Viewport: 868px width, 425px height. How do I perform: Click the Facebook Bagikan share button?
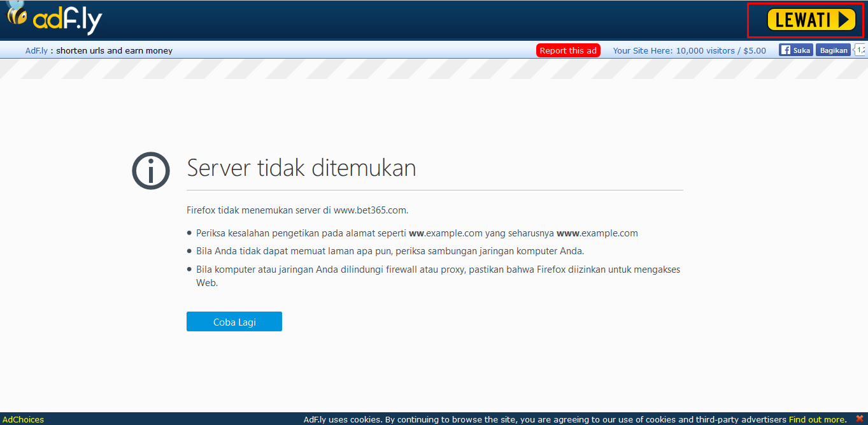834,50
